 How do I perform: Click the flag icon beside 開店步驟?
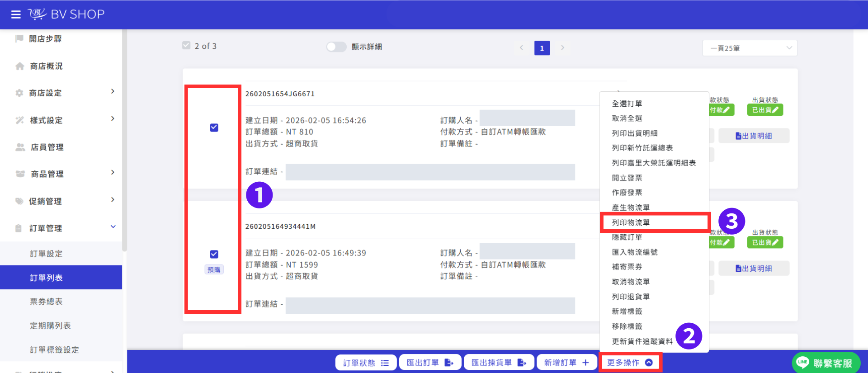(x=19, y=38)
